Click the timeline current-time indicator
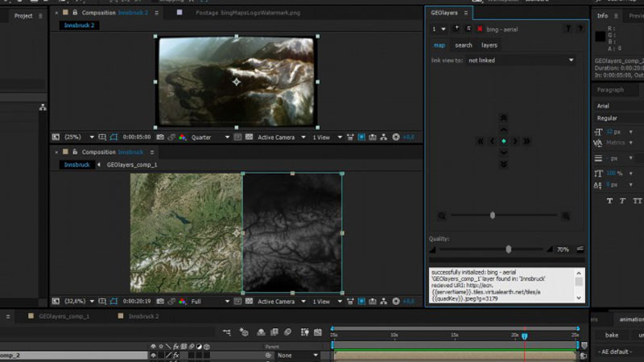644x362 pixels. (x=525, y=336)
